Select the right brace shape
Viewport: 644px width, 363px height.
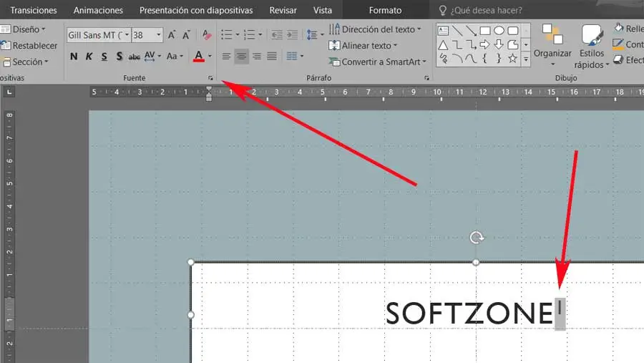499,59
